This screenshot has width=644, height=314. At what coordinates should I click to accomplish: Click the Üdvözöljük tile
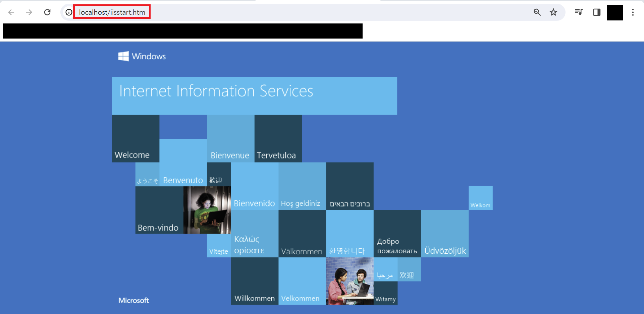click(445, 234)
